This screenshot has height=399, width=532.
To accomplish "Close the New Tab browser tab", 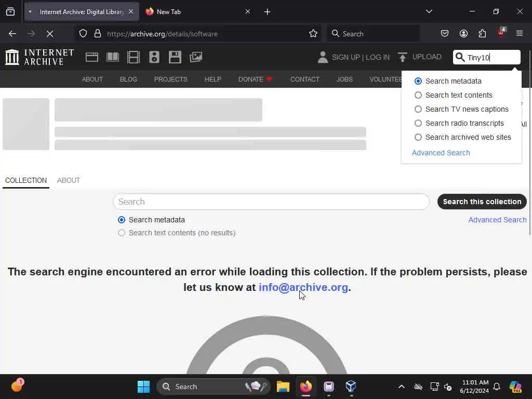I will pyautogui.click(x=248, y=11).
